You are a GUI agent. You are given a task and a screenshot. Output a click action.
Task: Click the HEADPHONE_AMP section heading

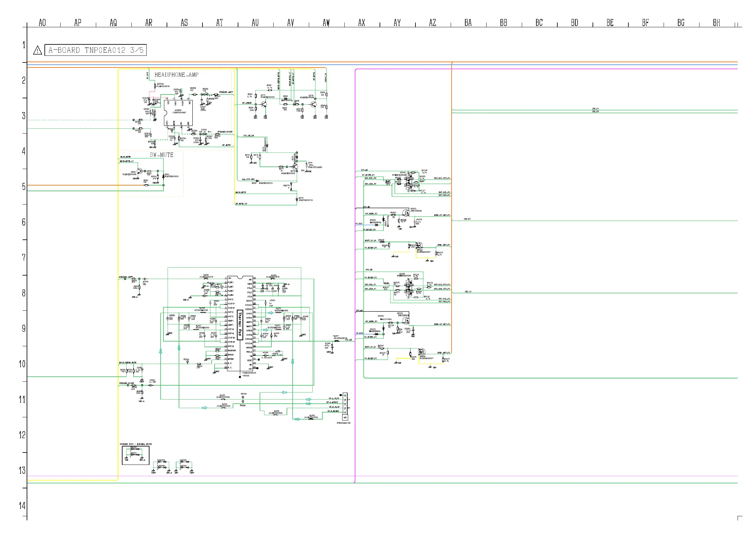[x=176, y=75]
